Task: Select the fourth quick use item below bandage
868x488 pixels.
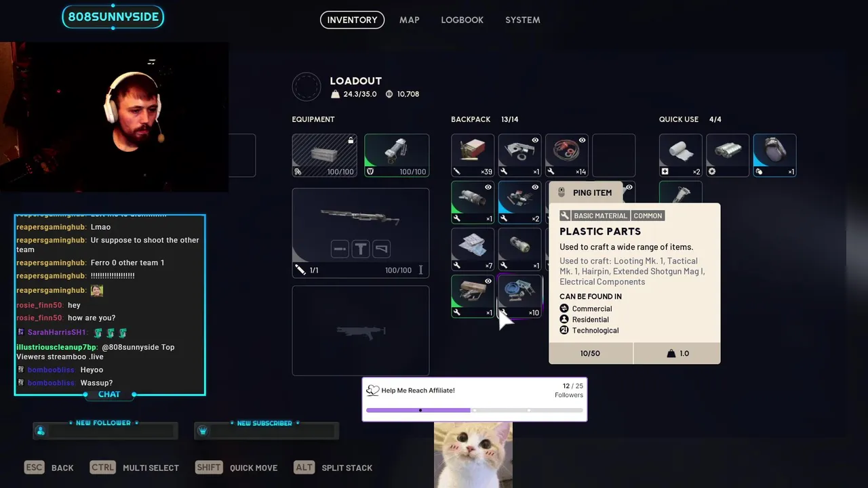Action: click(681, 192)
